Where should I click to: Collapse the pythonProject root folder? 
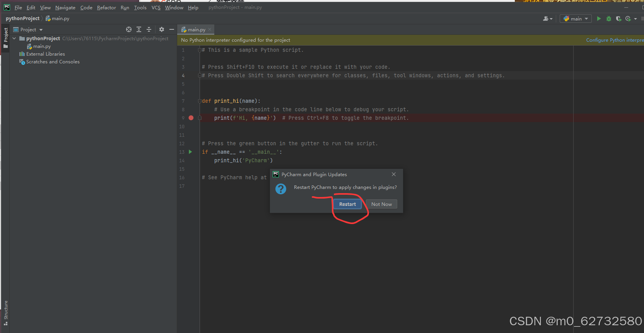(x=14, y=39)
